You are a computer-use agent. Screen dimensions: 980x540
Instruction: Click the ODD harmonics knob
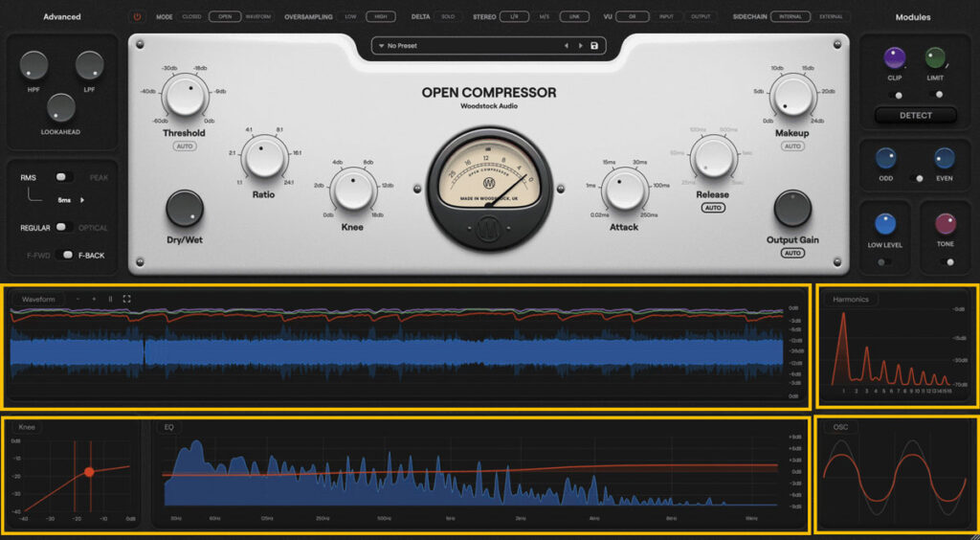pos(885,158)
